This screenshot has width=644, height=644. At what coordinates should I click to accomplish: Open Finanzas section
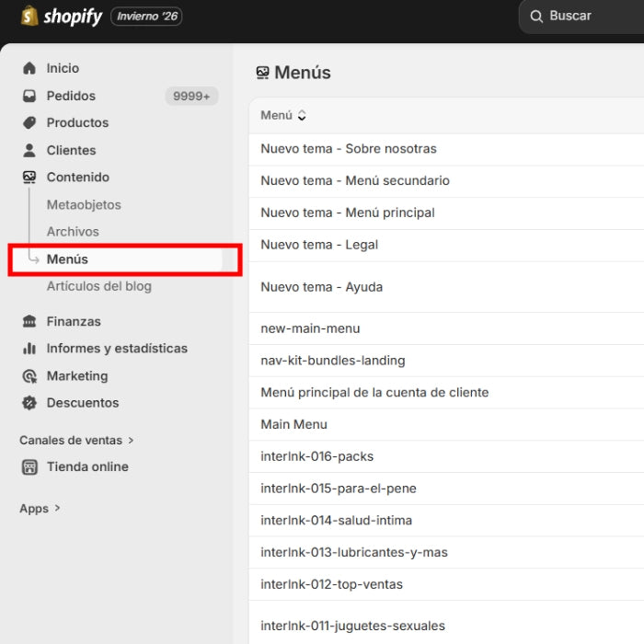[74, 322]
